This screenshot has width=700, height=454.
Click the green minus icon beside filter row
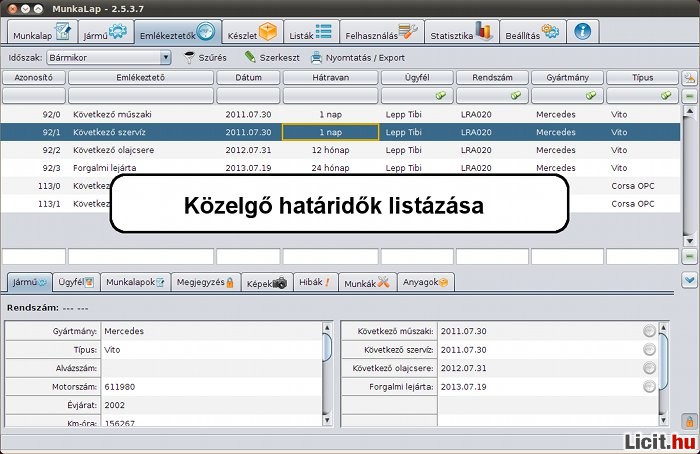click(x=689, y=96)
